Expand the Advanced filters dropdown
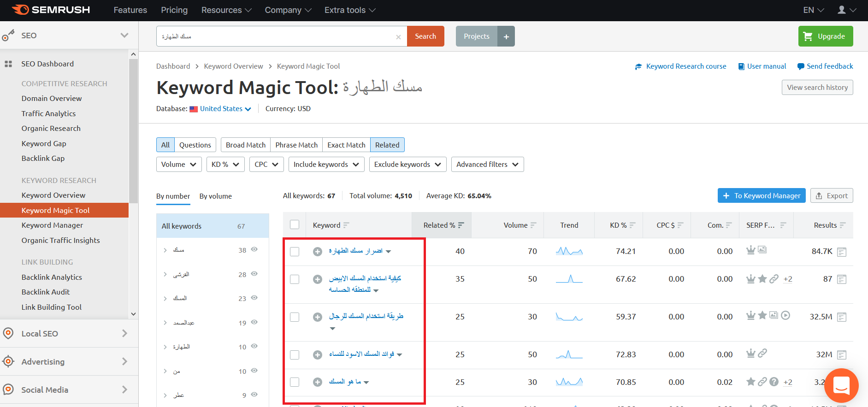Screen dimensions: 868x407 [487, 165]
